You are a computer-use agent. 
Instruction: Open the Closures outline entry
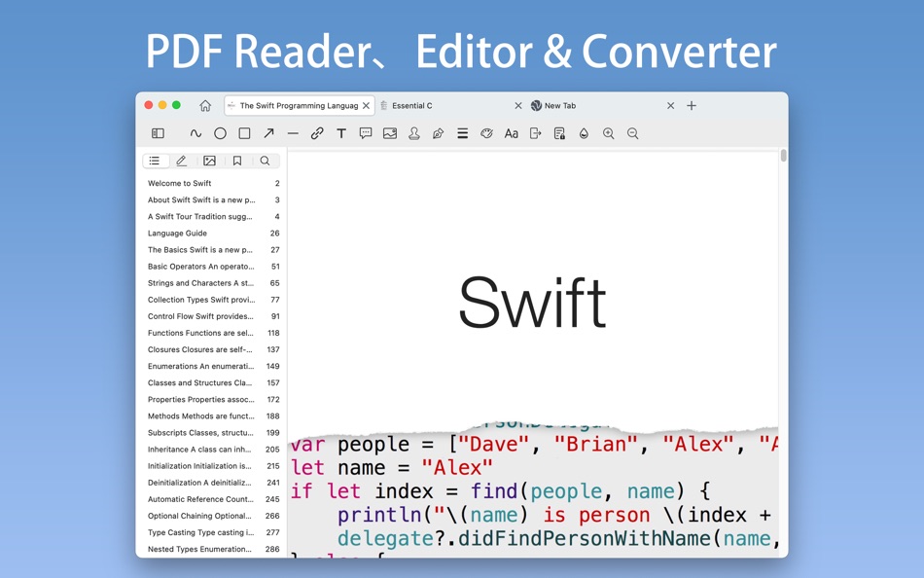(213, 349)
